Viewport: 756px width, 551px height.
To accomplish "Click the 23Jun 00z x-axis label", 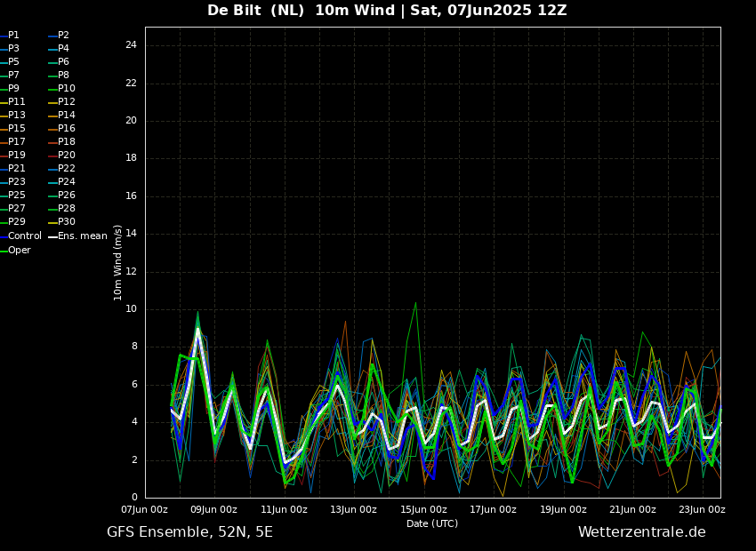I will click(x=702, y=510).
